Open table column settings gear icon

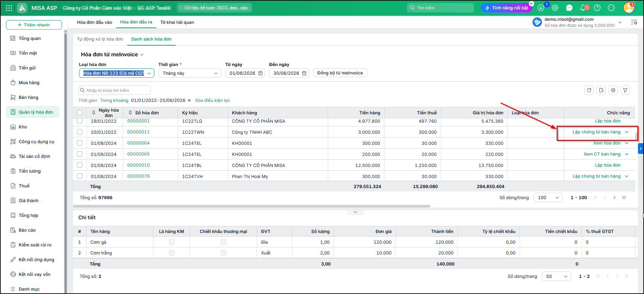pyautogui.click(x=613, y=90)
